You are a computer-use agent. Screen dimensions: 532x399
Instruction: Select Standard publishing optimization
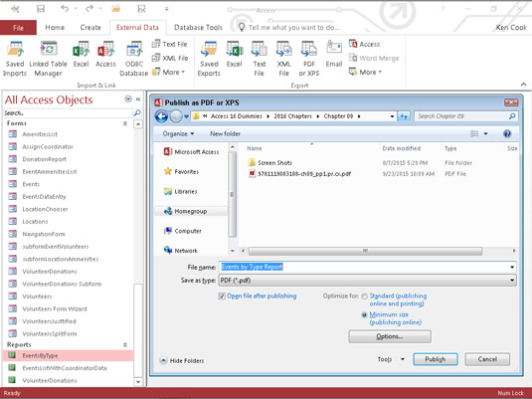[364, 297]
